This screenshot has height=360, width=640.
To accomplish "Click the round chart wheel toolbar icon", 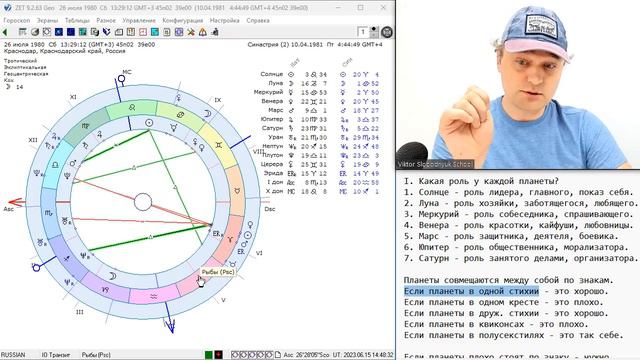I will click(x=47, y=32).
